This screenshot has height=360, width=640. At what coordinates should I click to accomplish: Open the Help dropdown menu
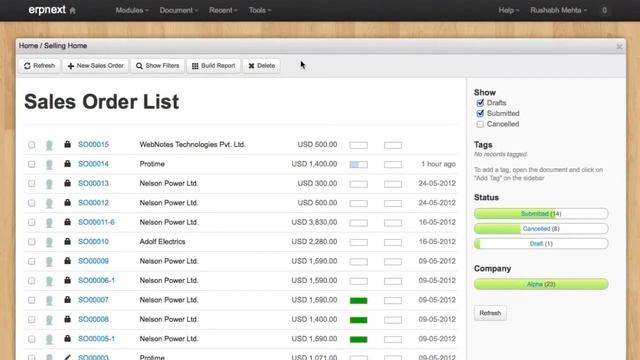point(509,10)
